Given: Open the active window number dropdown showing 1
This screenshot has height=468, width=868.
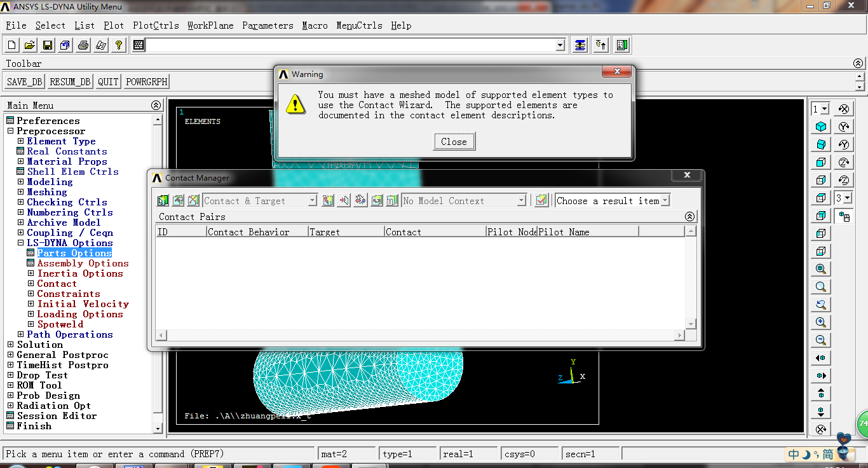Looking at the screenshot, I should pyautogui.click(x=825, y=109).
